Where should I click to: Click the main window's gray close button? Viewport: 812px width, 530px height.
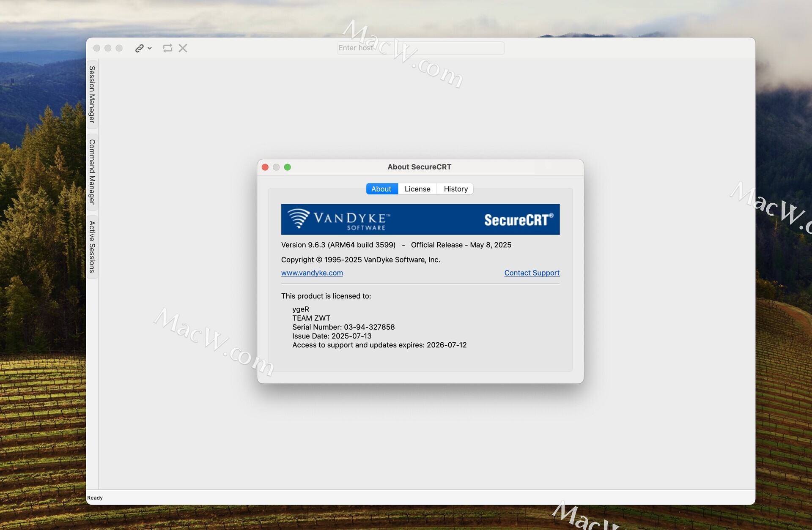[x=97, y=48]
